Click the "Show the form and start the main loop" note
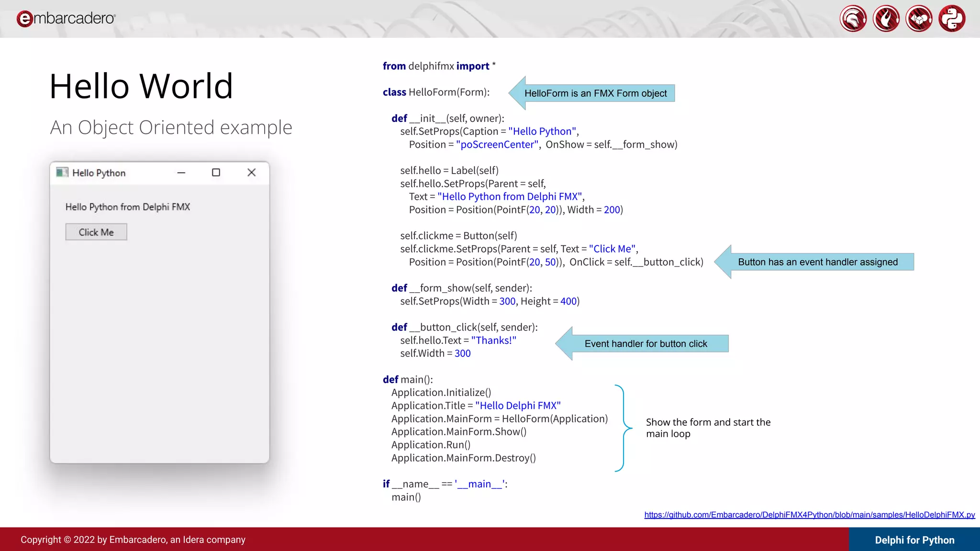 pyautogui.click(x=708, y=428)
